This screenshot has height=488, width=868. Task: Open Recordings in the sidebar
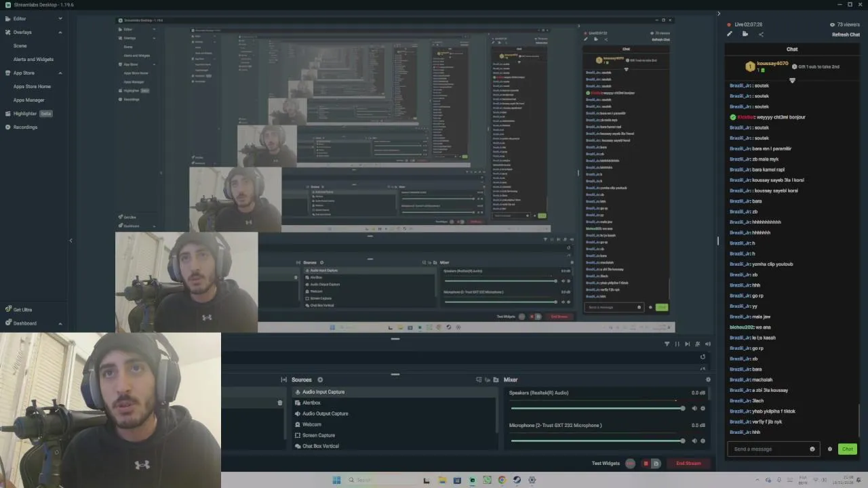coord(25,127)
